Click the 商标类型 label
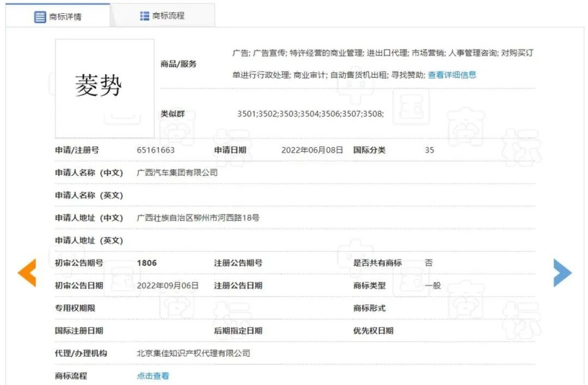The width and height of the screenshot is (588, 385). 369,285
